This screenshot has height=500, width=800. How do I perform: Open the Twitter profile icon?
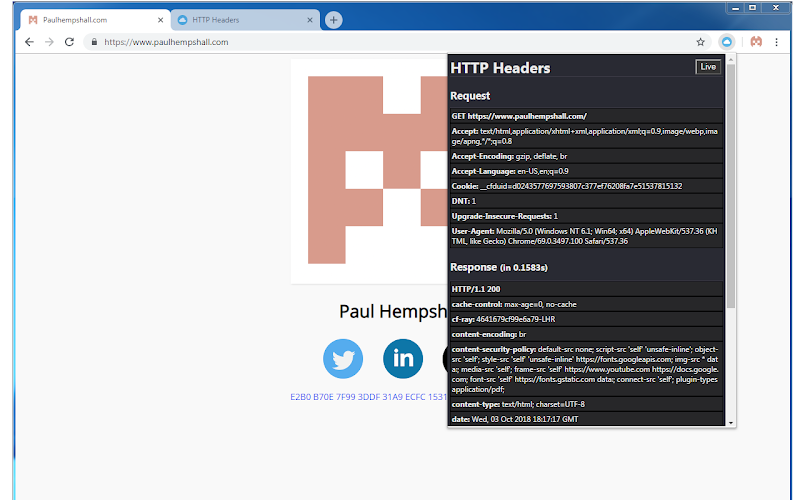343,358
